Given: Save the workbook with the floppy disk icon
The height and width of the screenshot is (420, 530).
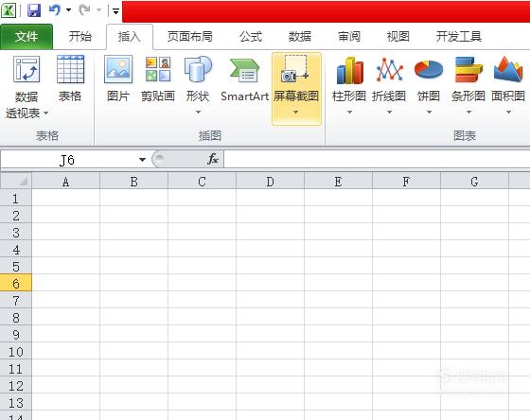Looking at the screenshot, I should coord(34,10).
